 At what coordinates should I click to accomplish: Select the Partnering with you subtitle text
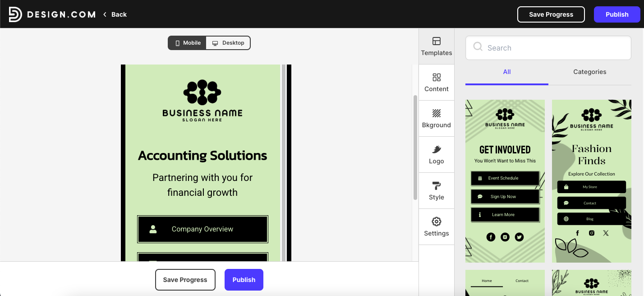click(x=202, y=185)
